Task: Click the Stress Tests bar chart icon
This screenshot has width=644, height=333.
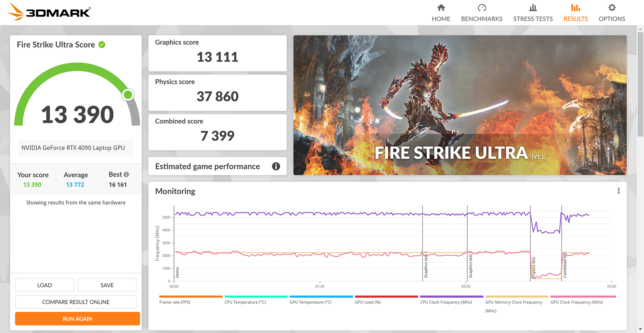Action: [x=533, y=8]
